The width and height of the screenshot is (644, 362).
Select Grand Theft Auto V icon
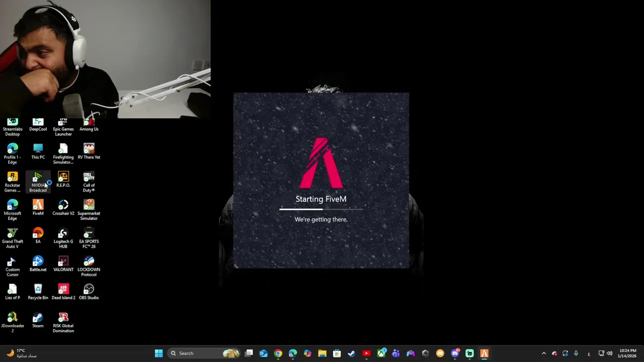click(x=13, y=238)
